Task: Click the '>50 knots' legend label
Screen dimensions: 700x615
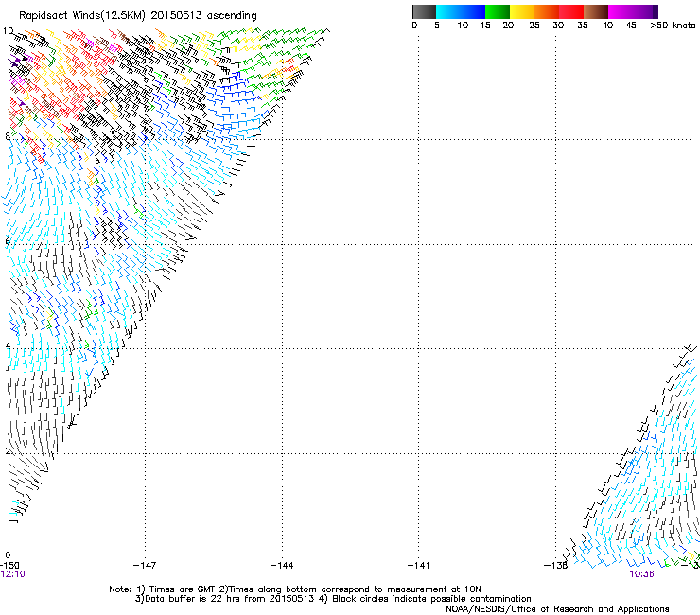Action: pyautogui.click(x=673, y=26)
